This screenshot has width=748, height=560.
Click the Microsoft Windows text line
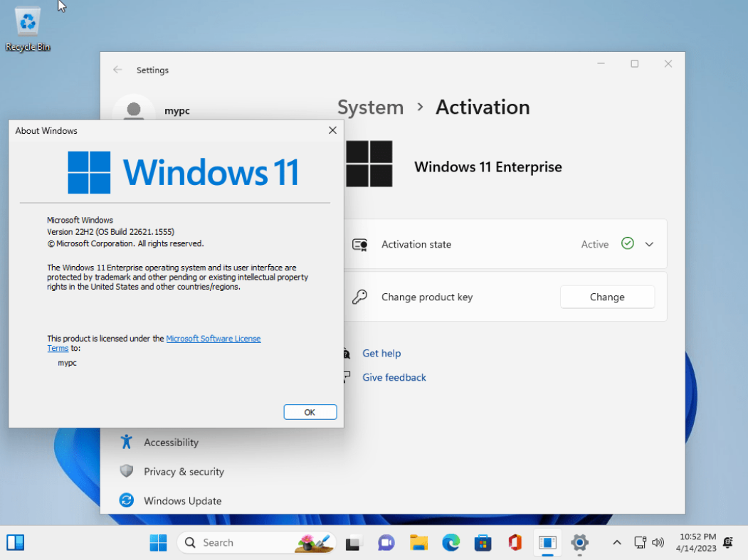(80, 221)
